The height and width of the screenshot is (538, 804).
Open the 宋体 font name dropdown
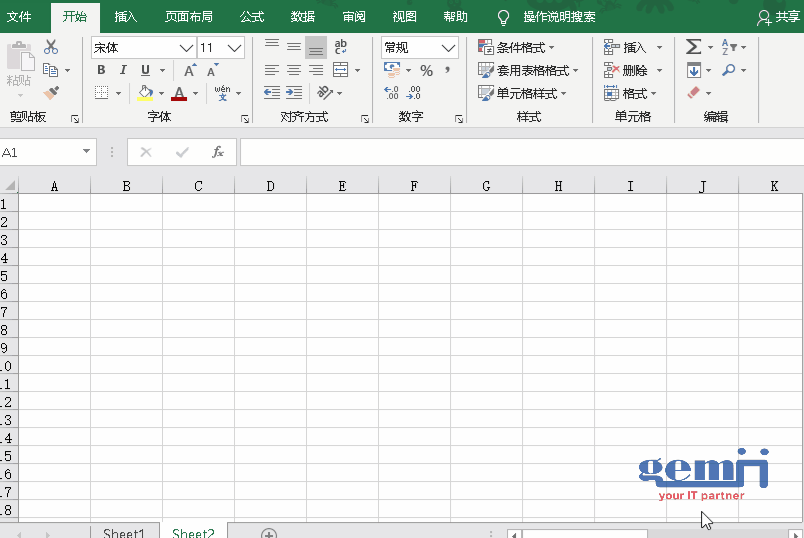(186, 48)
